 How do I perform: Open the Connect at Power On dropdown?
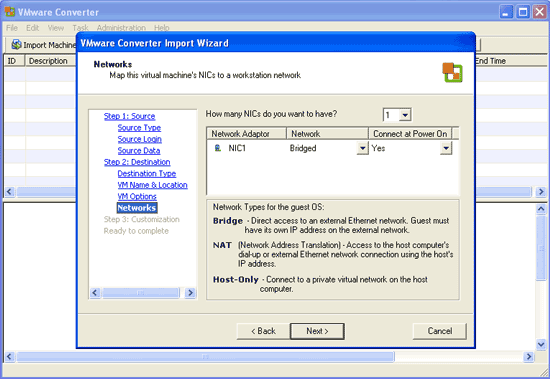tap(446, 148)
